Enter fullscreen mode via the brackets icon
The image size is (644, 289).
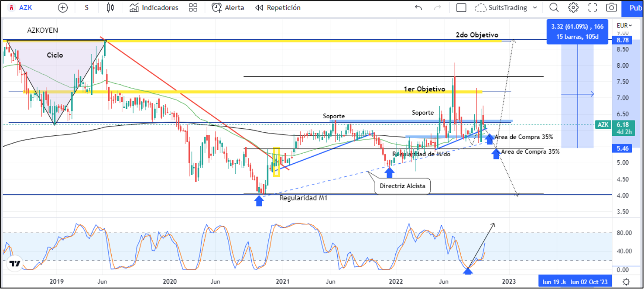[592, 7]
